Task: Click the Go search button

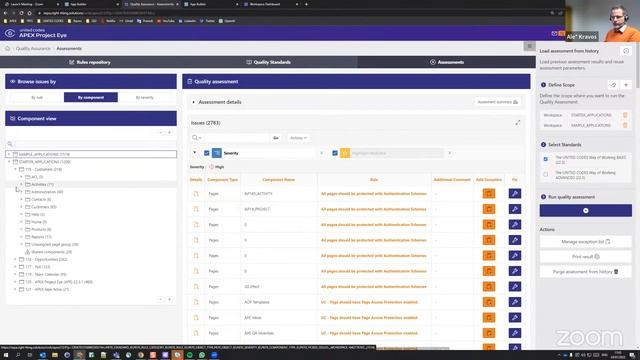Action: [x=276, y=138]
